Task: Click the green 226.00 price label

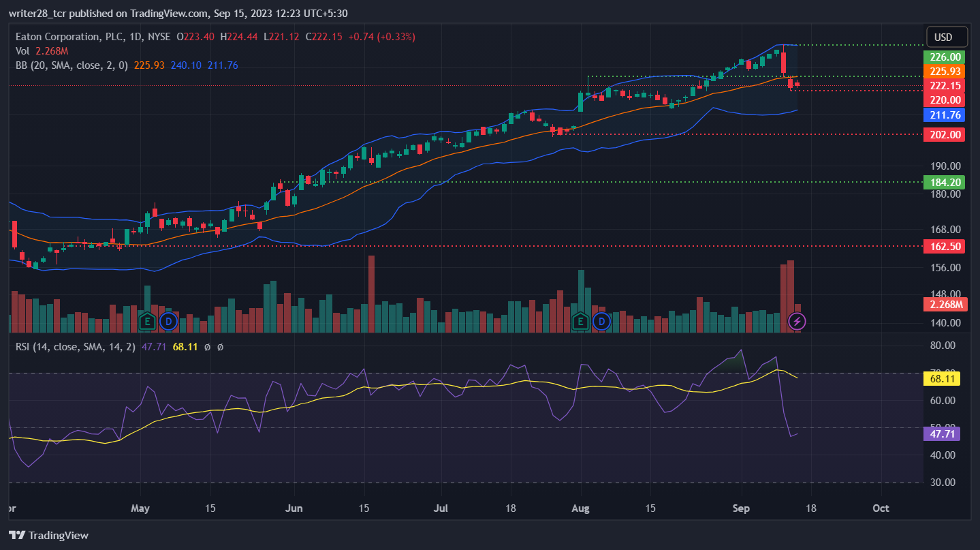Action: pos(943,57)
